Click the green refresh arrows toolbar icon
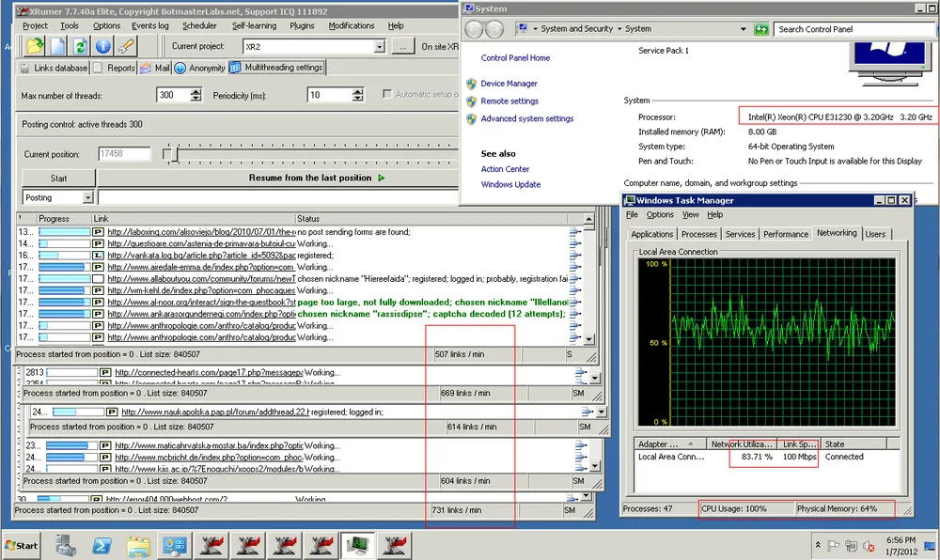 click(x=80, y=46)
